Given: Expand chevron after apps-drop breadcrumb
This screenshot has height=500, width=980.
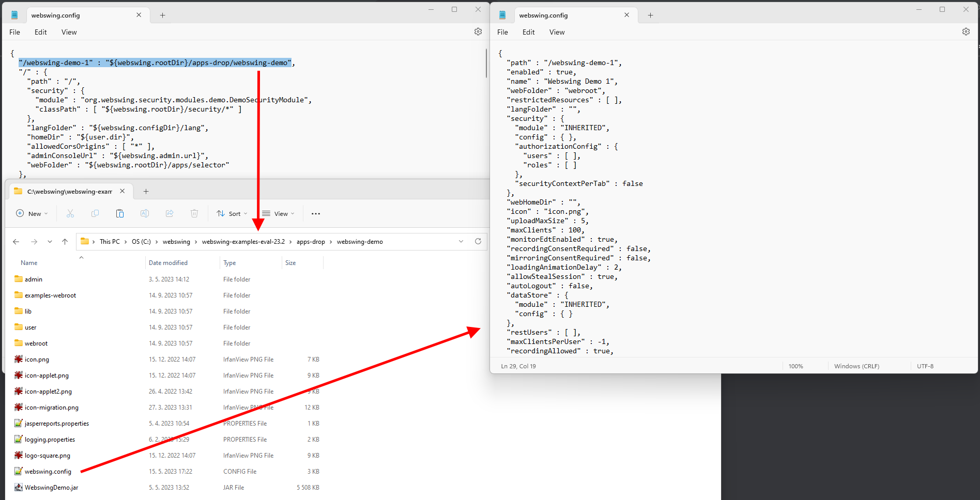Looking at the screenshot, I should point(331,241).
